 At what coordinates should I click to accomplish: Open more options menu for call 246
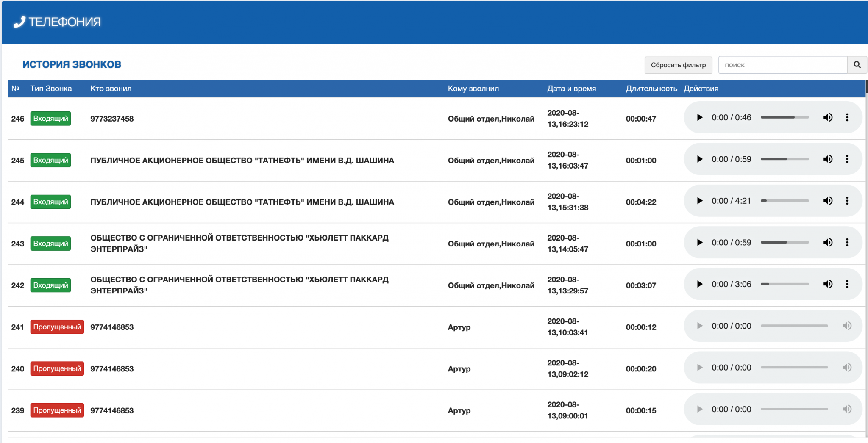(x=847, y=117)
